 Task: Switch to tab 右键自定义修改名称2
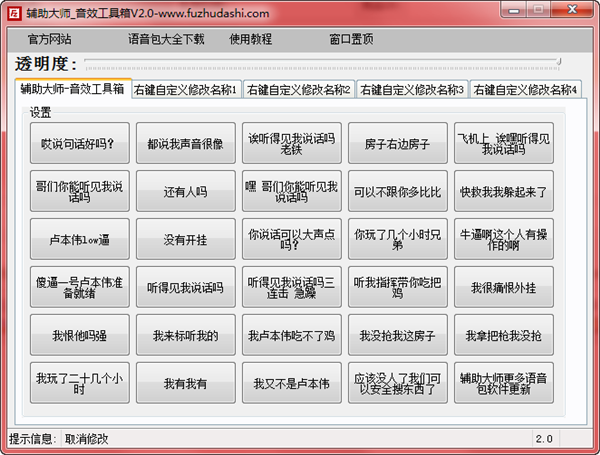point(299,90)
